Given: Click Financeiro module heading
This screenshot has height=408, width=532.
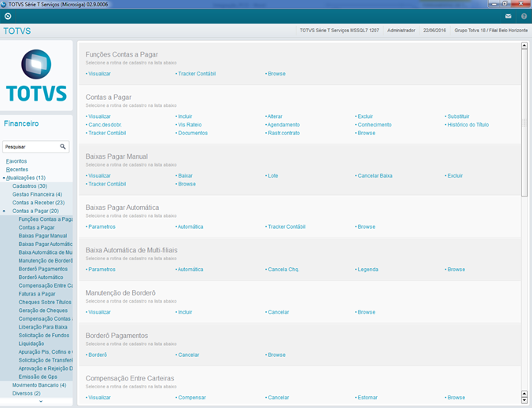Looking at the screenshot, I should coord(21,123).
